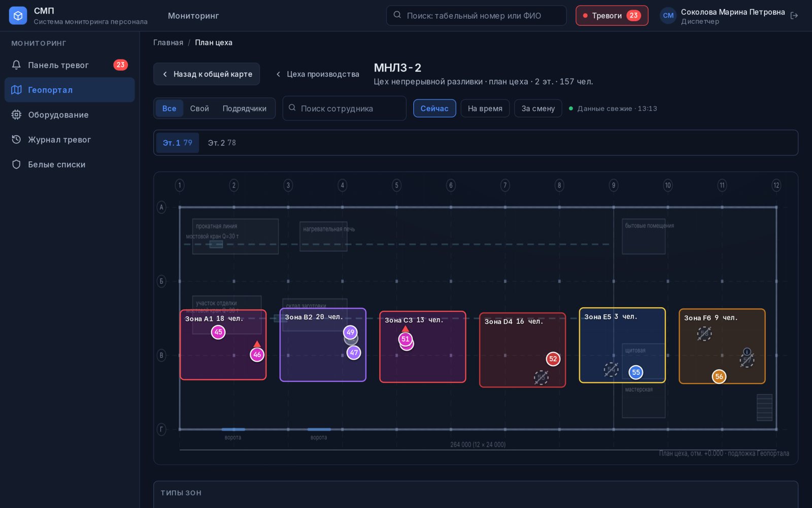The height and width of the screenshot is (508, 812).
Task: Select the orange marker 56 in Зона F6
Action: tap(719, 376)
